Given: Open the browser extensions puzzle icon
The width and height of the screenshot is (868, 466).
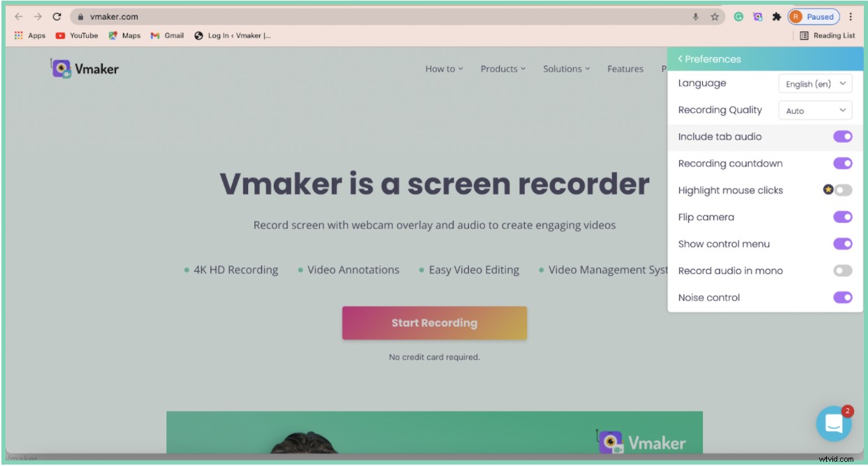Looking at the screenshot, I should point(776,16).
